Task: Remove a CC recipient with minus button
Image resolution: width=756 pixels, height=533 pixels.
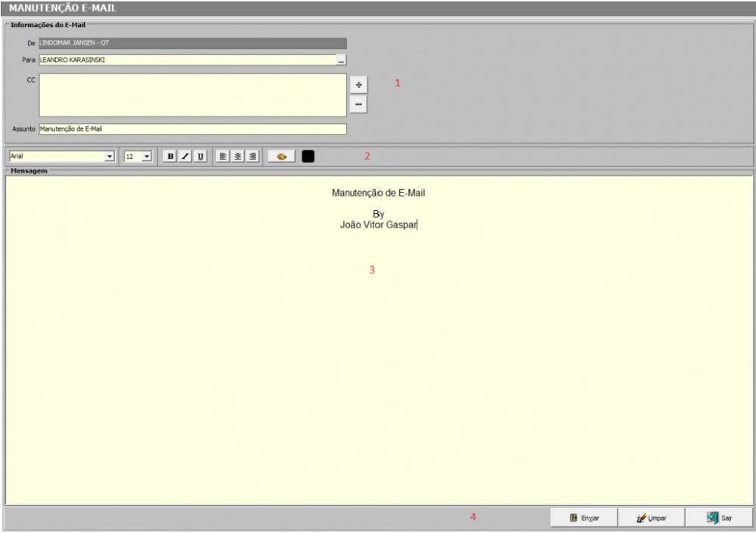Action: coord(358,104)
